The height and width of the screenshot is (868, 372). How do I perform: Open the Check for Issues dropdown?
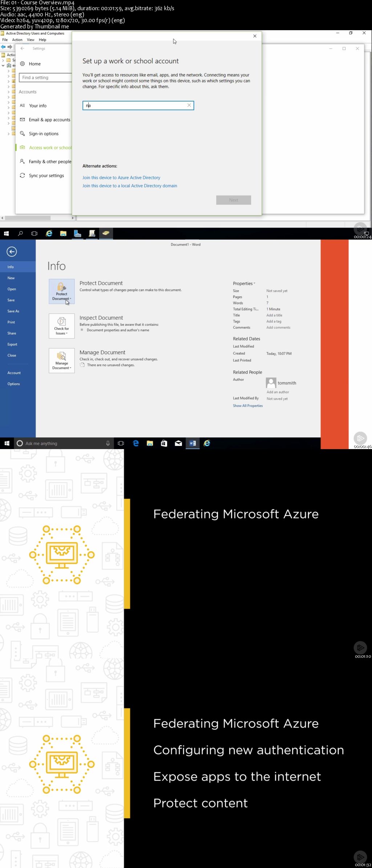coord(62,326)
